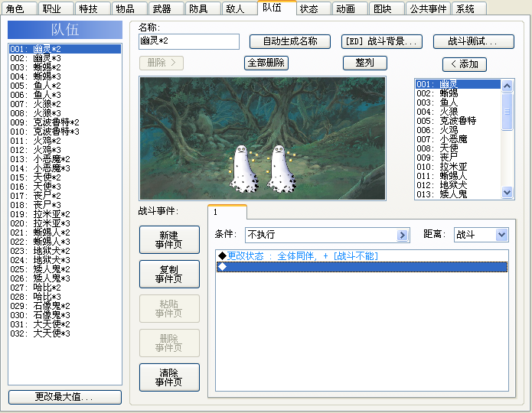Go to the 特技 tab
Image resolution: width=532 pixels, height=413 pixels.
pyautogui.click(x=93, y=8)
